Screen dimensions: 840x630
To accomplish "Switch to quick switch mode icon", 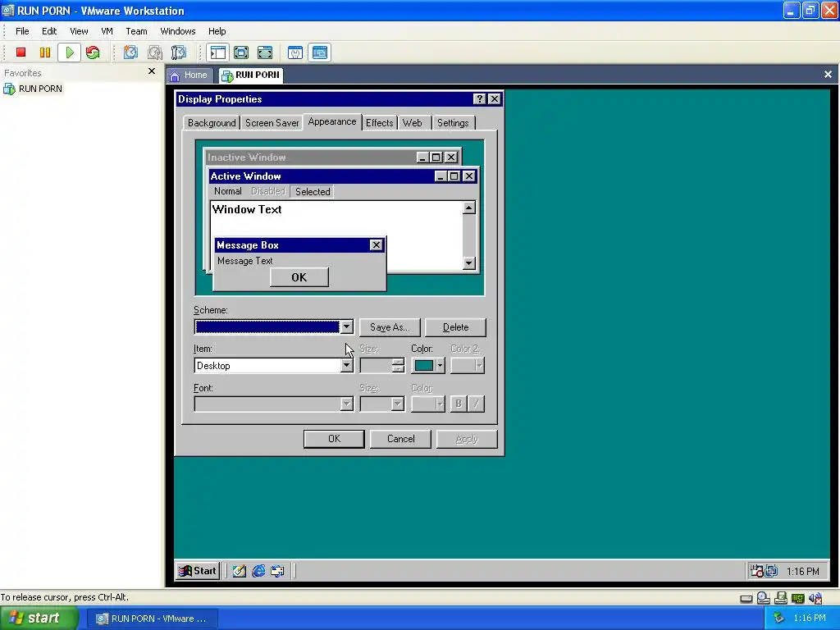I will pyautogui.click(x=242, y=52).
